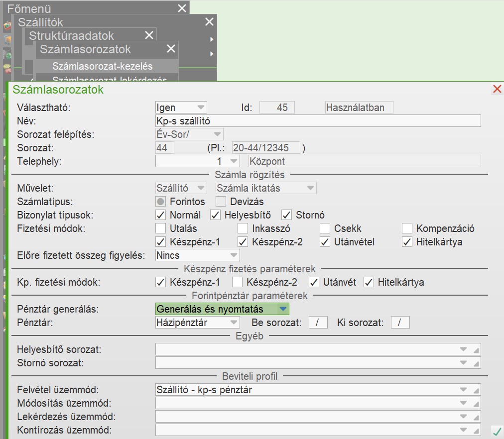Open the Házipénztár cash register dropdown

click(233, 323)
